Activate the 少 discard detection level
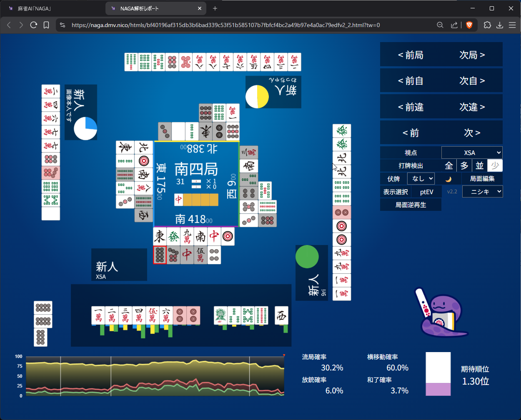The height and width of the screenshot is (420, 521). click(495, 166)
